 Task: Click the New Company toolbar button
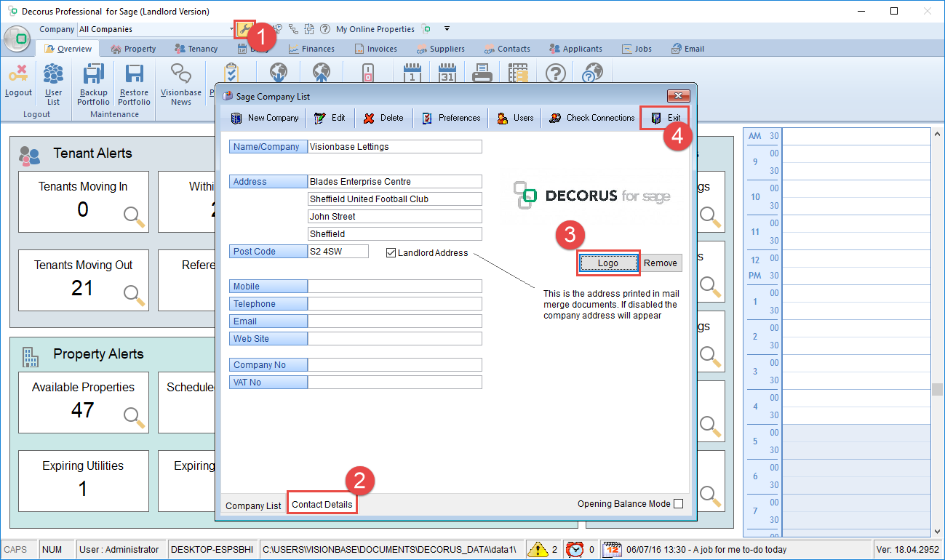coord(265,118)
